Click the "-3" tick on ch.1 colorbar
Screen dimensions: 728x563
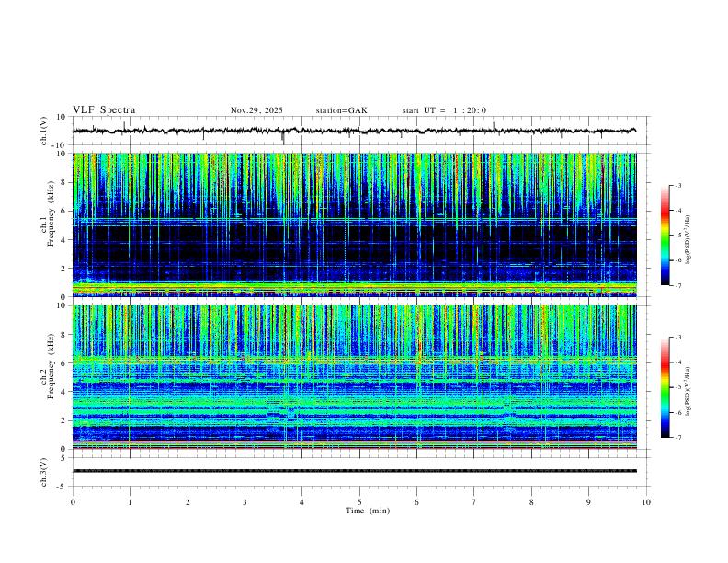tap(678, 185)
